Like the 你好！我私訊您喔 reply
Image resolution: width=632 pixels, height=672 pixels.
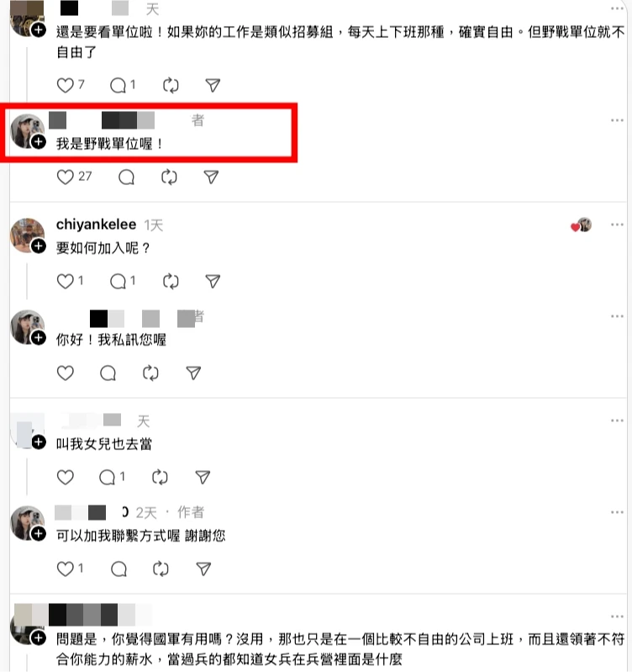(x=65, y=373)
